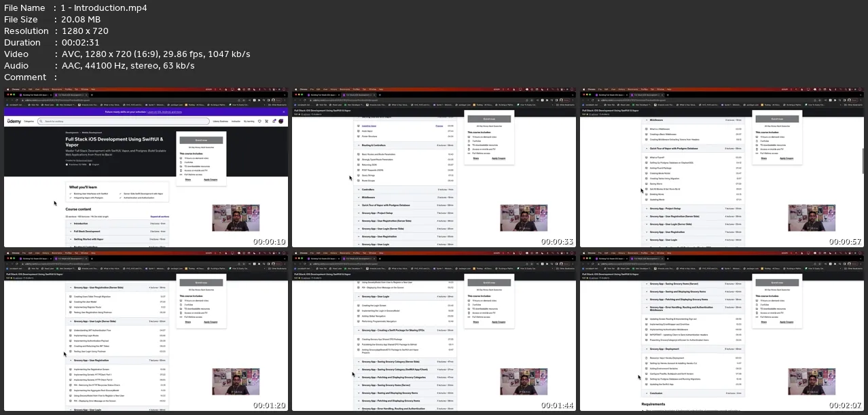Expand the Controllers section in the 00:00:33 frame

[403, 190]
